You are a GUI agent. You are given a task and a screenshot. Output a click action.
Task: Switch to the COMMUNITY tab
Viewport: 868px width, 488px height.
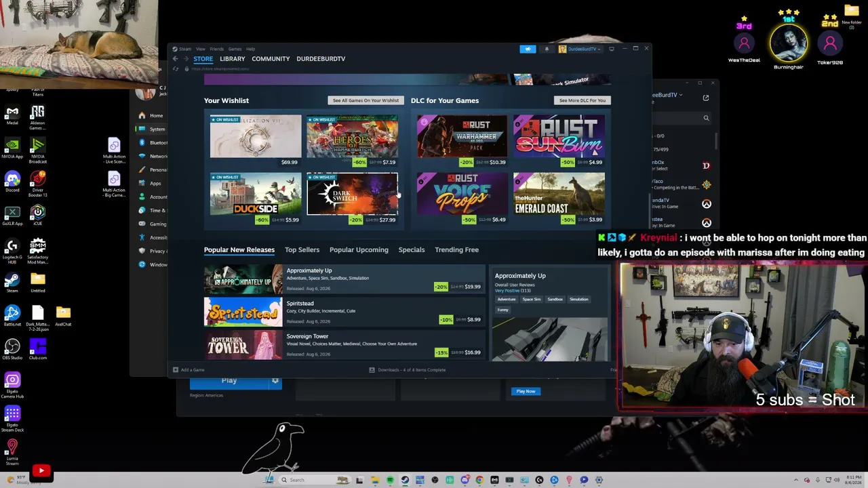[271, 59]
